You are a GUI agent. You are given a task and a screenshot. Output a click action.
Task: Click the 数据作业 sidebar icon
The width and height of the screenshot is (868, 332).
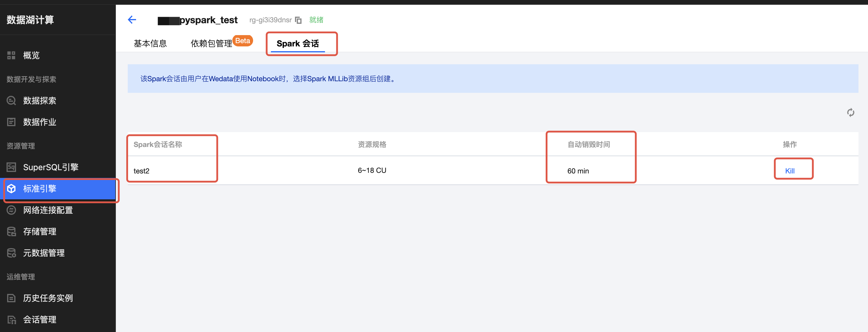coord(12,122)
